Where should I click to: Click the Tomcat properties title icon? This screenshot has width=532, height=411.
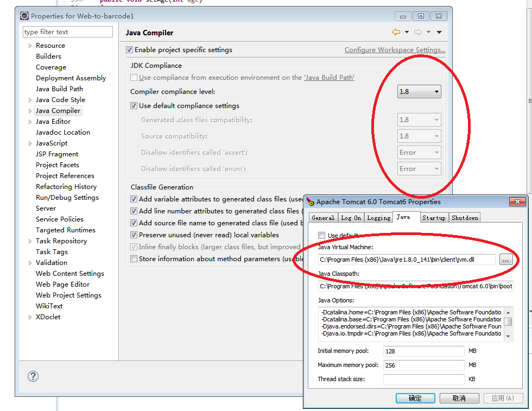tap(310, 202)
